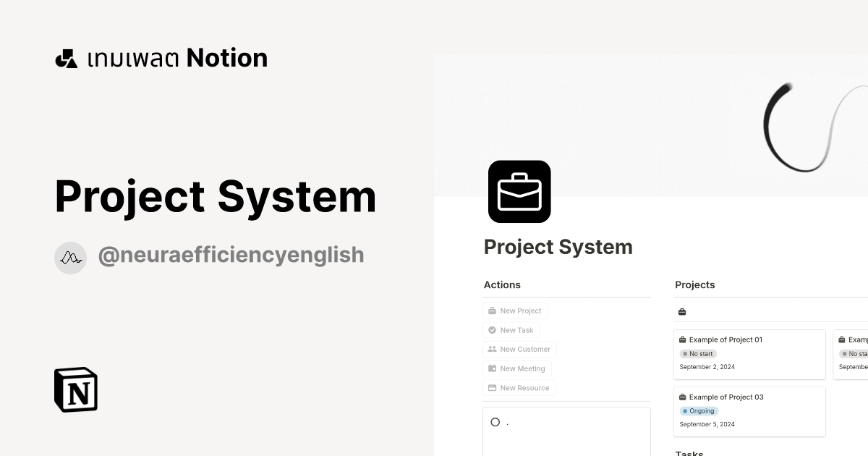Open the Example of Project 01 card

(726, 339)
